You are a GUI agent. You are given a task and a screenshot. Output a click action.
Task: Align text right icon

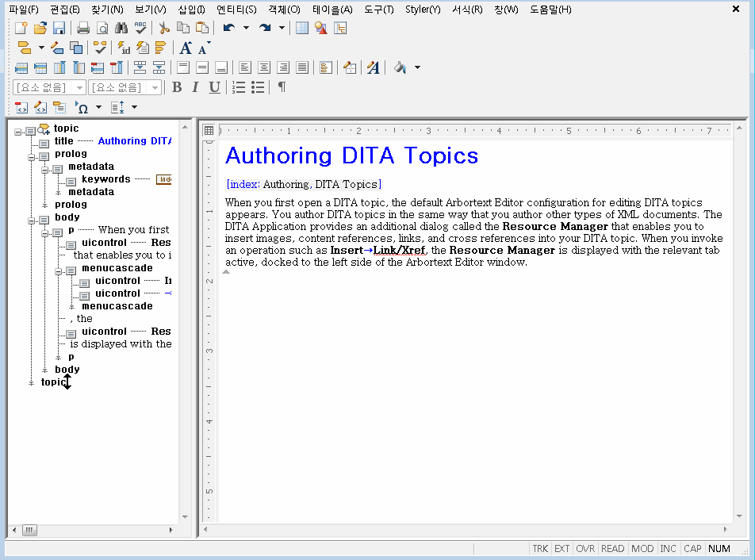tap(283, 67)
